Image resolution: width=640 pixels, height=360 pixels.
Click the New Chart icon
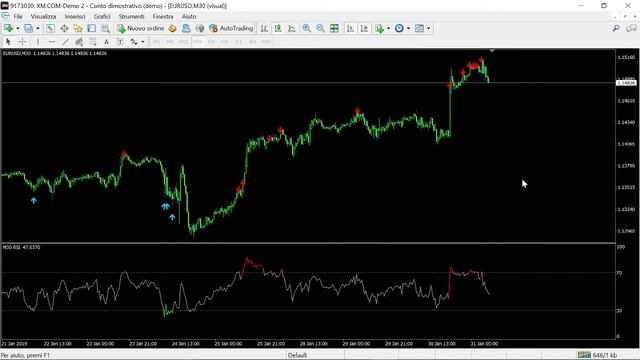[8, 28]
